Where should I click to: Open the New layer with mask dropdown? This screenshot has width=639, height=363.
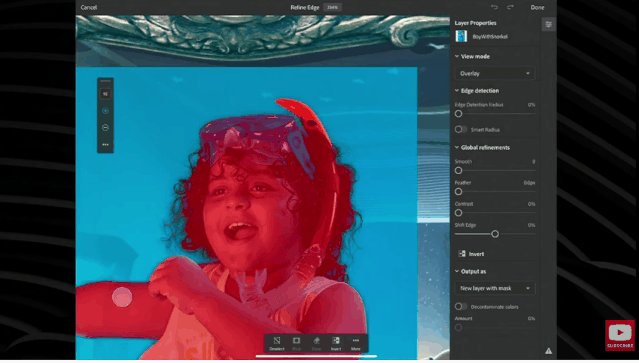495,288
